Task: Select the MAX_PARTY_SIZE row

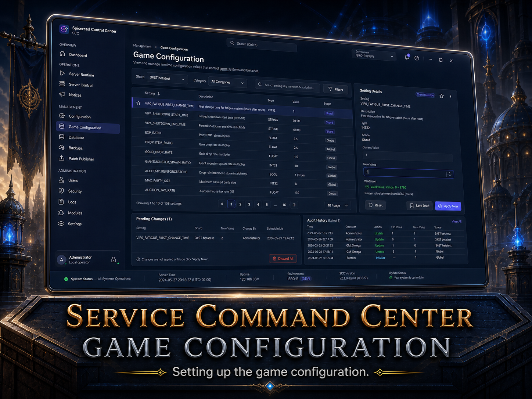Action: 242,182
